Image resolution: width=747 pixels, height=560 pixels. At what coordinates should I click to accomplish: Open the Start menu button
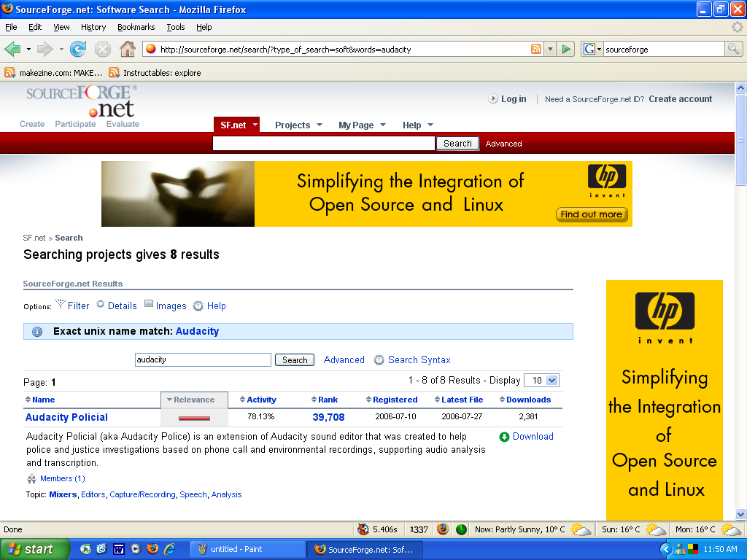(x=34, y=549)
